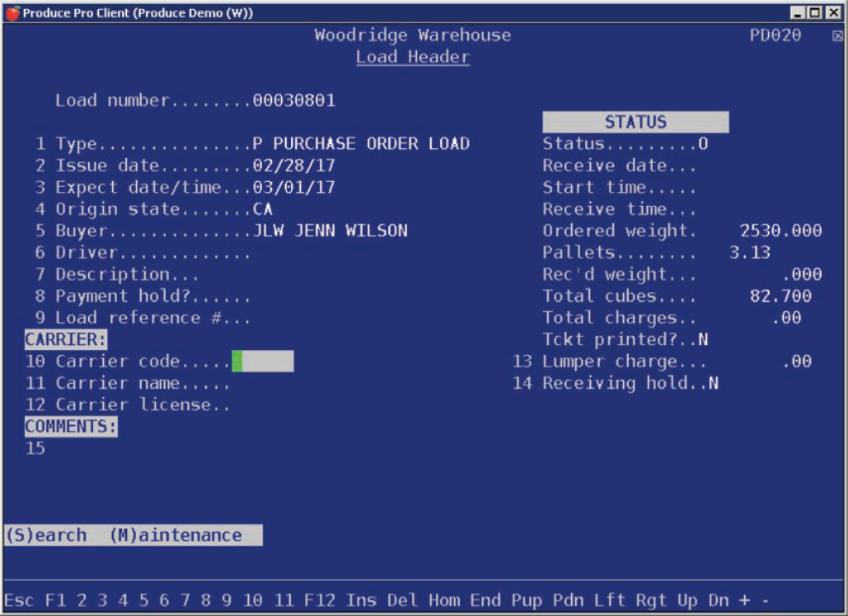
Task: Click the Total charges value .00
Action: tap(786, 318)
